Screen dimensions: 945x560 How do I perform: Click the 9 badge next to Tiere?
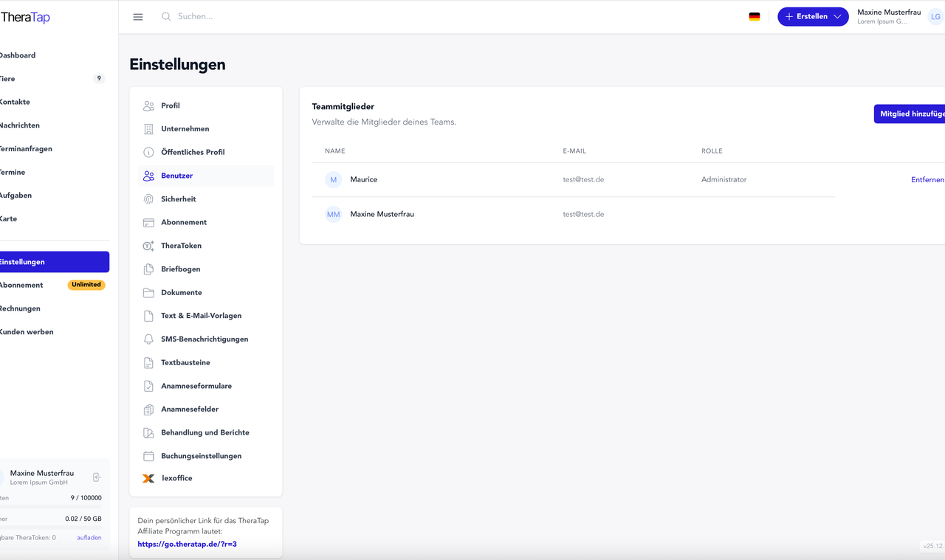click(99, 78)
